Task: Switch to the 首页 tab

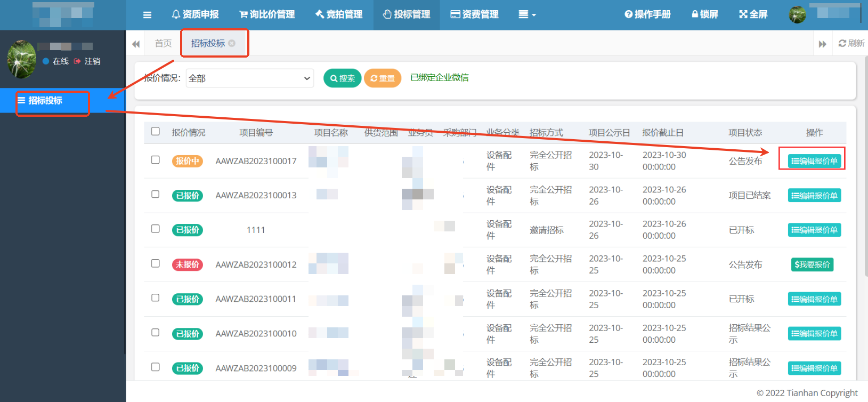Action: [x=163, y=43]
